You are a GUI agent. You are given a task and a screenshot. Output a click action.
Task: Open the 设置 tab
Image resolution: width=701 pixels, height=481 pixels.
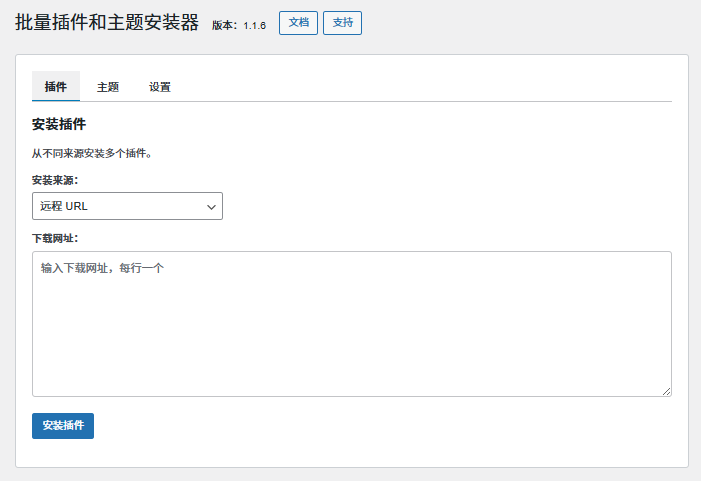(160, 87)
